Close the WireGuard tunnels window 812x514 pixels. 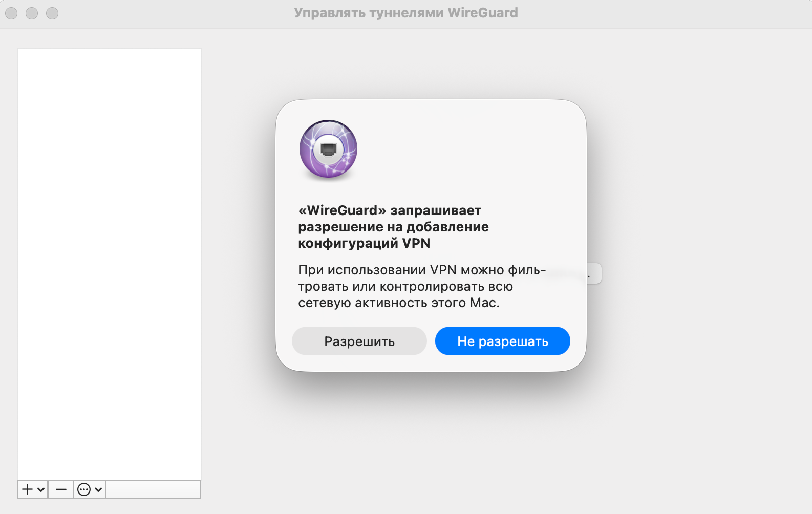11,13
